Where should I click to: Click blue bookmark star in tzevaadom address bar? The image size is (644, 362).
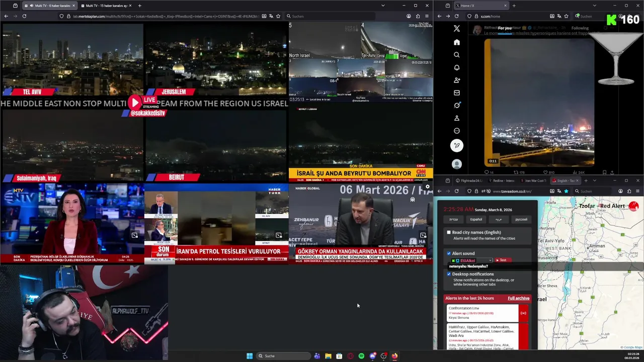click(566, 191)
